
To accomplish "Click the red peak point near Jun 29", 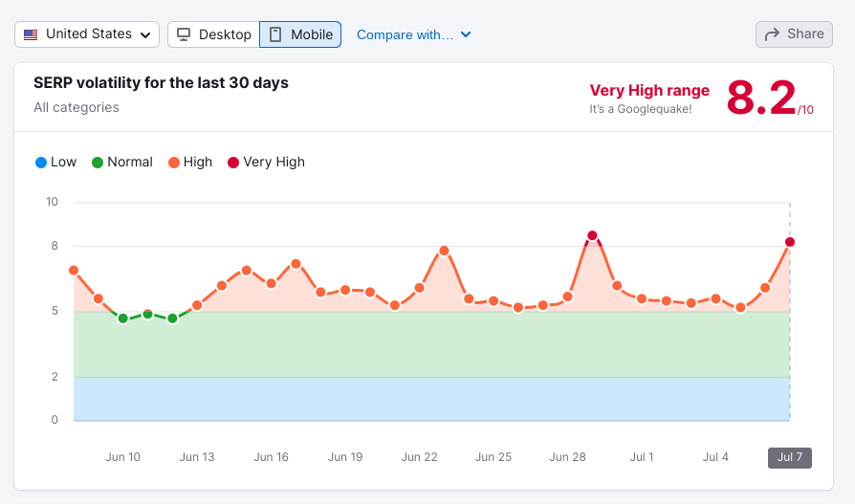I will point(592,235).
